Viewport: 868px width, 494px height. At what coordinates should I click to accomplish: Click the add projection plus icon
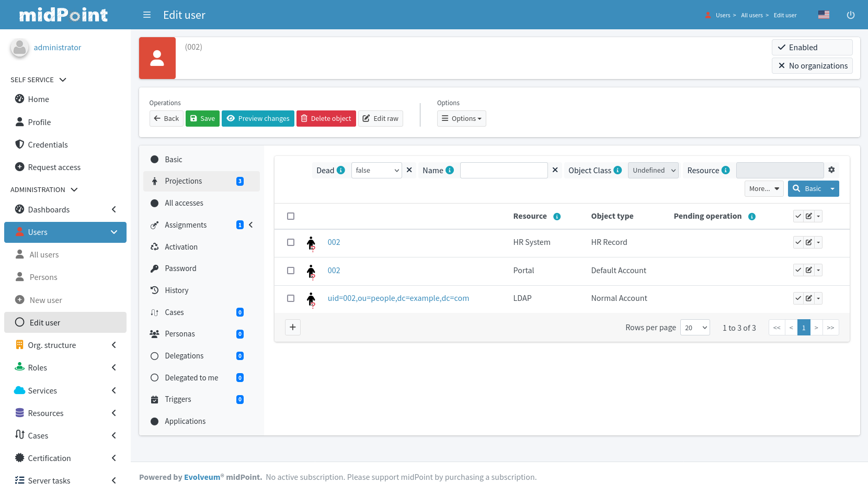coord(293,328)
